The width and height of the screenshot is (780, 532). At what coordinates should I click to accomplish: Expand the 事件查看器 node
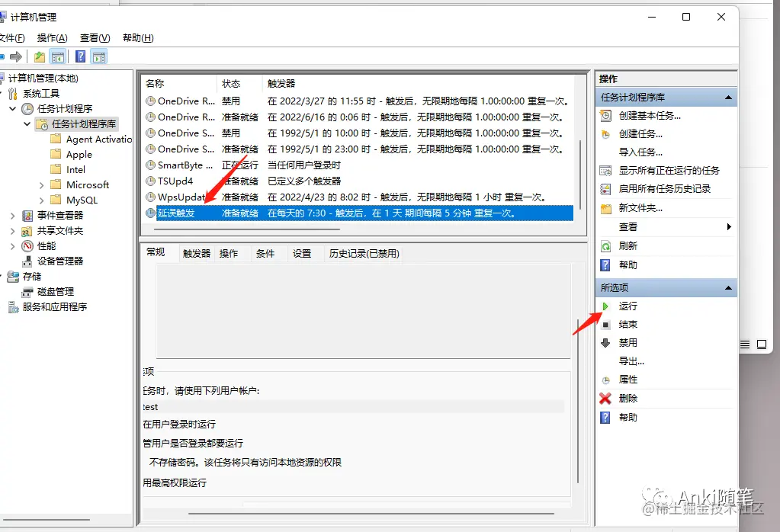click(12, 216)
